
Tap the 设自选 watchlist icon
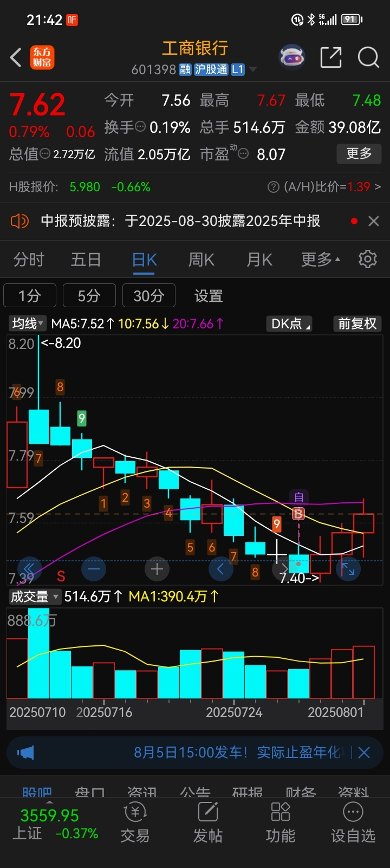tap(353, 822)
